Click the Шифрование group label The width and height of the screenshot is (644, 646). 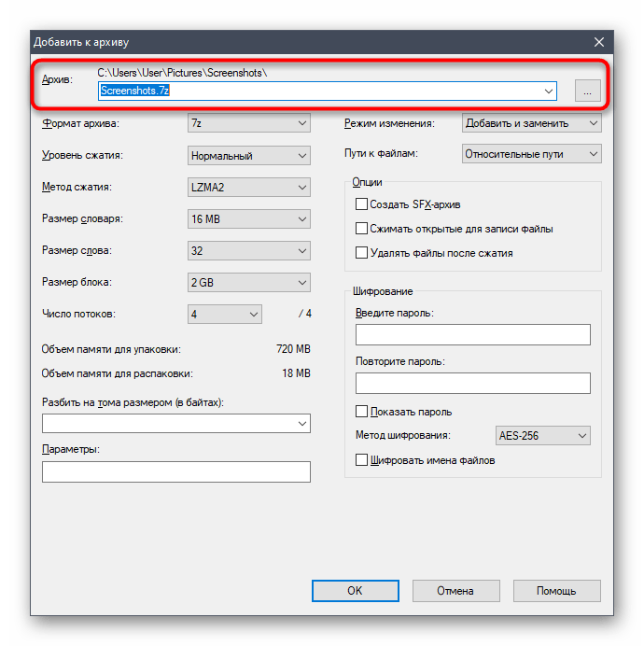point(383,291)
